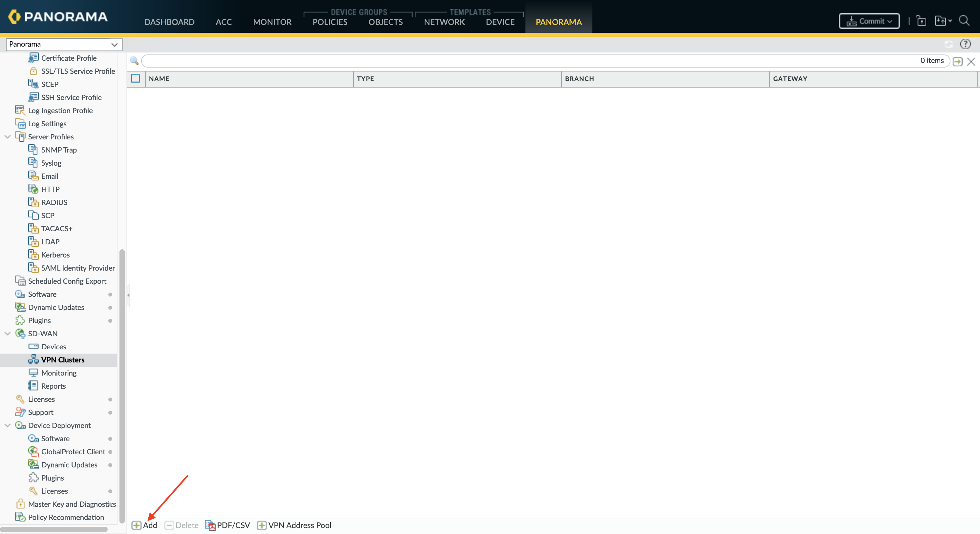The height and width of the screenshot is (534, 980).
Task: Select the SNMP Trap server profile
Action: coord(59,150)
